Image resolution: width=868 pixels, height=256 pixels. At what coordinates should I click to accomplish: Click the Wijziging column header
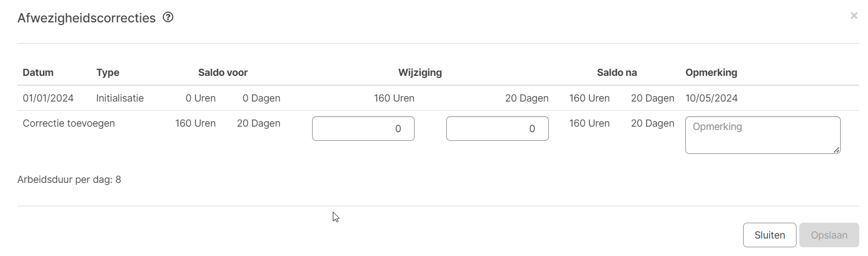tap(420, 73)
